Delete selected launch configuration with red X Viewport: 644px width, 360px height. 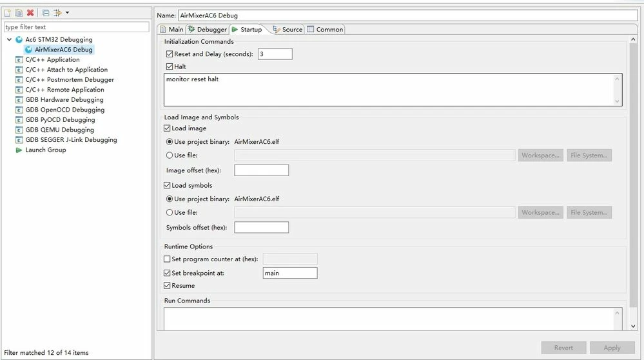tap(30, 13)
